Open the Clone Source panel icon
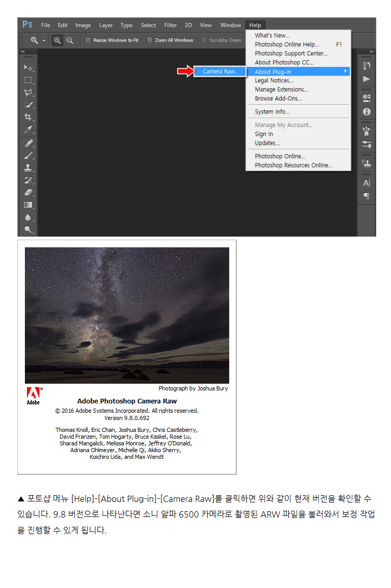The height and width of the screenshot is (588, 391). (x=367, y=163)
